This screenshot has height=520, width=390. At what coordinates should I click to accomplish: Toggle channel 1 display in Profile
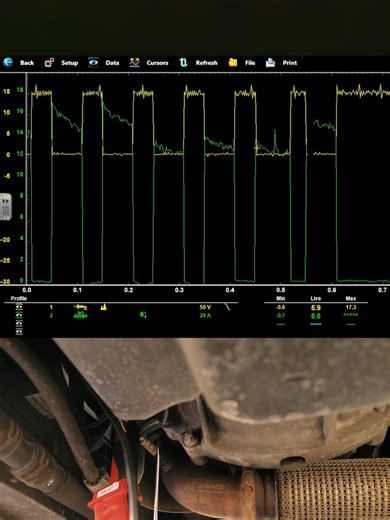click(19, 307)
